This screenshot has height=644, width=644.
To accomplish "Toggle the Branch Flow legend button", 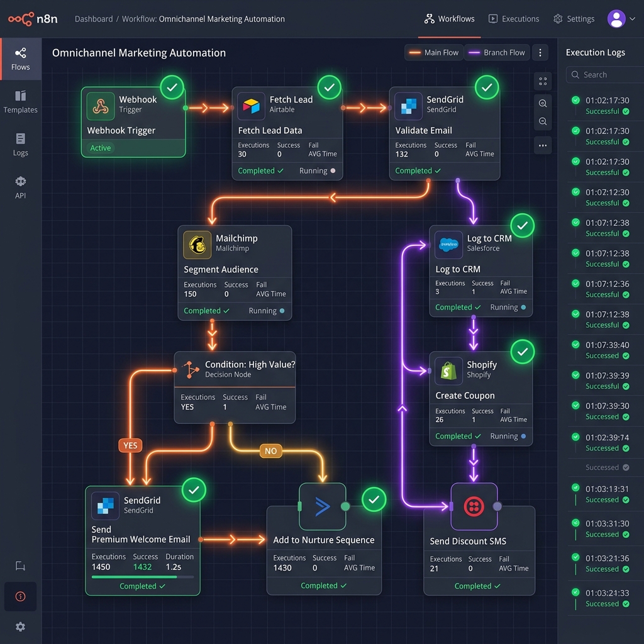I will coord(497,53).
